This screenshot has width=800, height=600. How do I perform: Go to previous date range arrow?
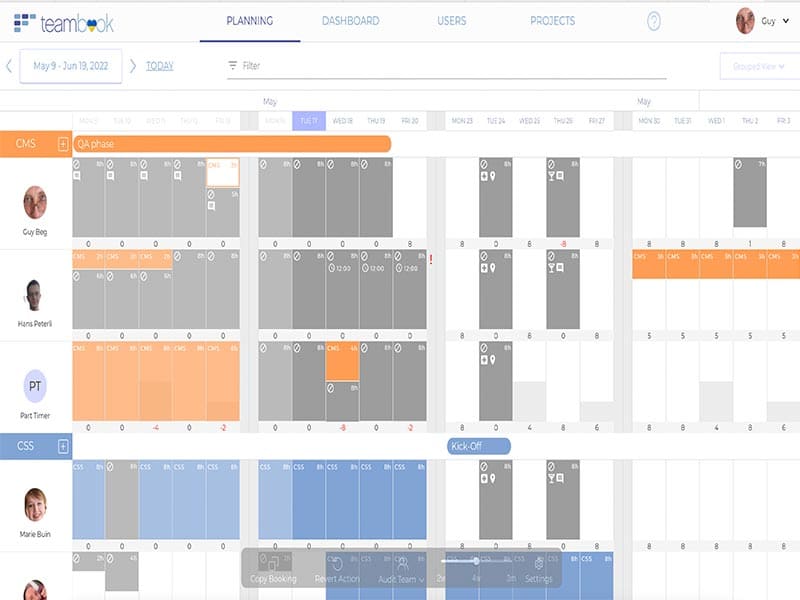tap(9, 66)
